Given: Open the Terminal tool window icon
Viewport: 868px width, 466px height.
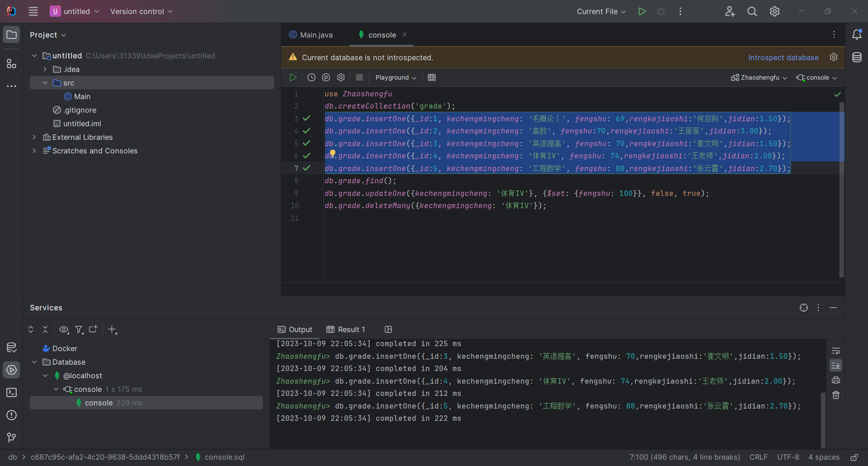Looking at the screenshot, I should pyautogui.click(x=11, y=393).
